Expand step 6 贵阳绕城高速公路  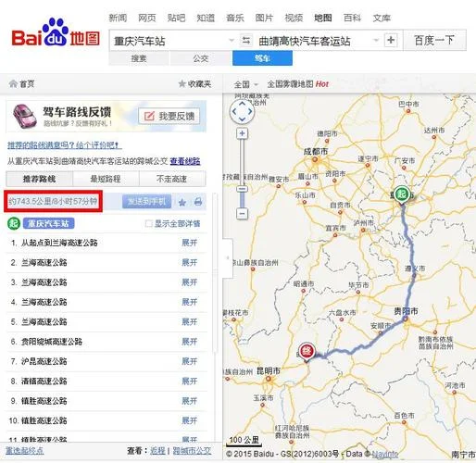coord(189,342)
